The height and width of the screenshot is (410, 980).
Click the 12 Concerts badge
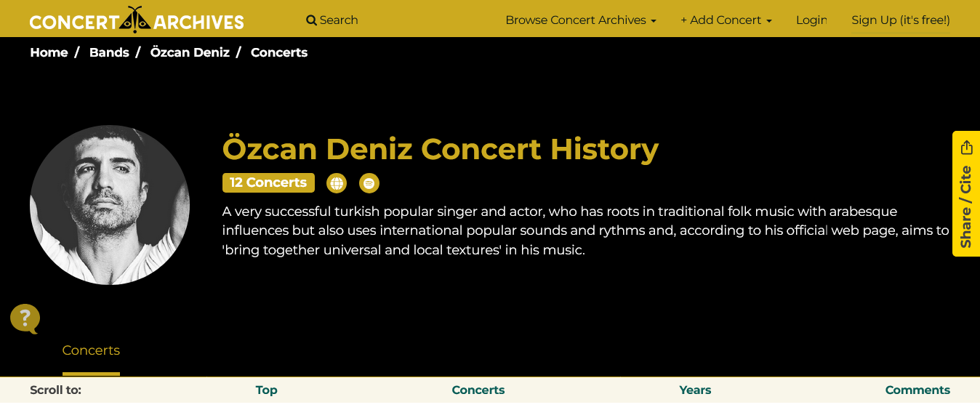point(268,182)
